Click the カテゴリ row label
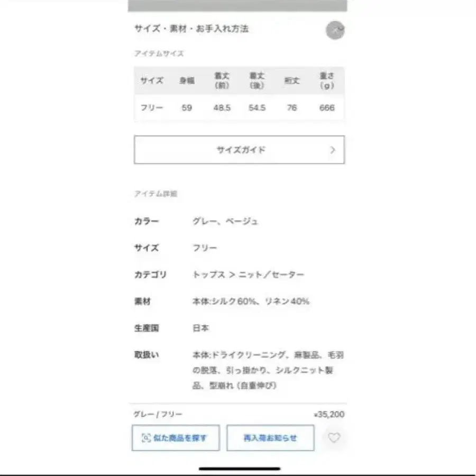The width and height of the screenshot is (476, 476). pos(150,274)
